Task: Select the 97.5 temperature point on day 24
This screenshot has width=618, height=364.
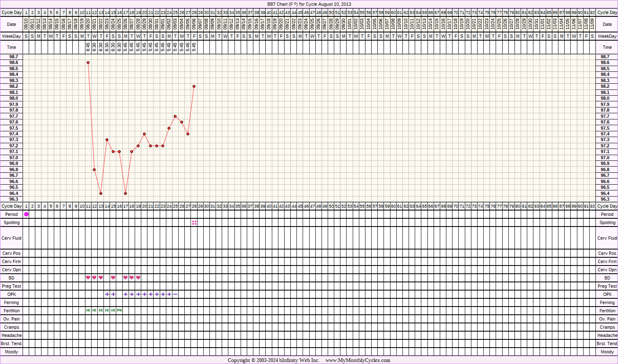Action: tap(169, 128)
